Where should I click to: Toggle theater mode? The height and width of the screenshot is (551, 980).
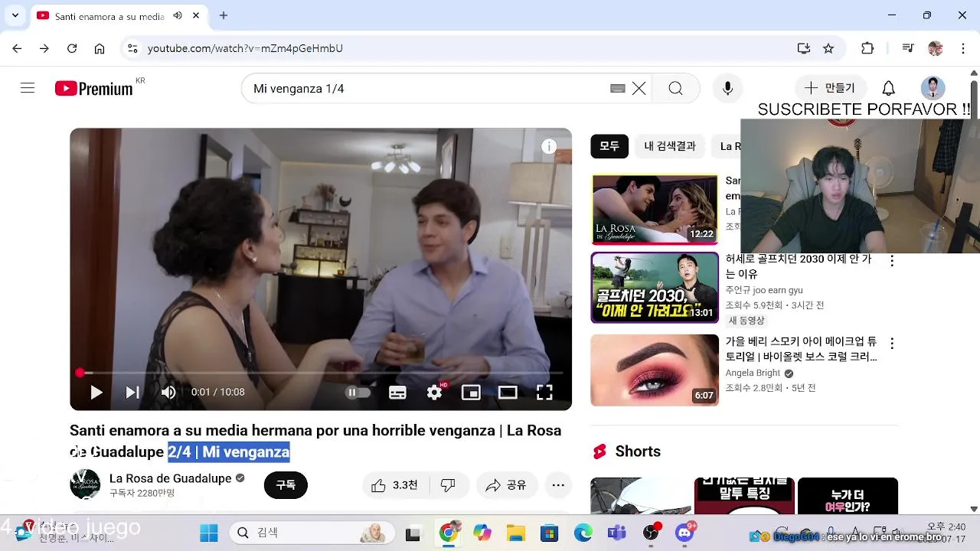click(508, 393)
